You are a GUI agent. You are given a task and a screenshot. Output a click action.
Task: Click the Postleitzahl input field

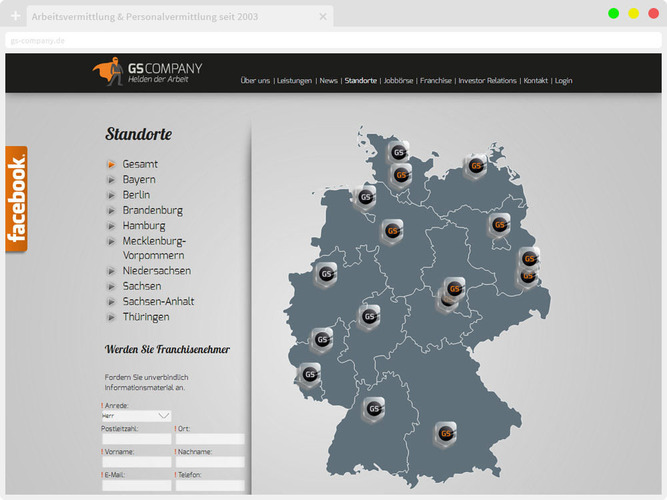[x=136, y=439]
